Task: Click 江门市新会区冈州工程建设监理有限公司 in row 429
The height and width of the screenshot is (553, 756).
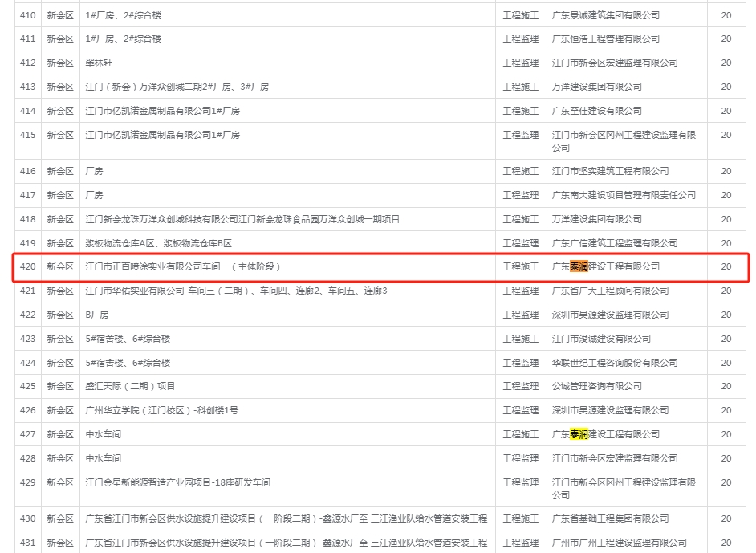Action: coord(624,489)
